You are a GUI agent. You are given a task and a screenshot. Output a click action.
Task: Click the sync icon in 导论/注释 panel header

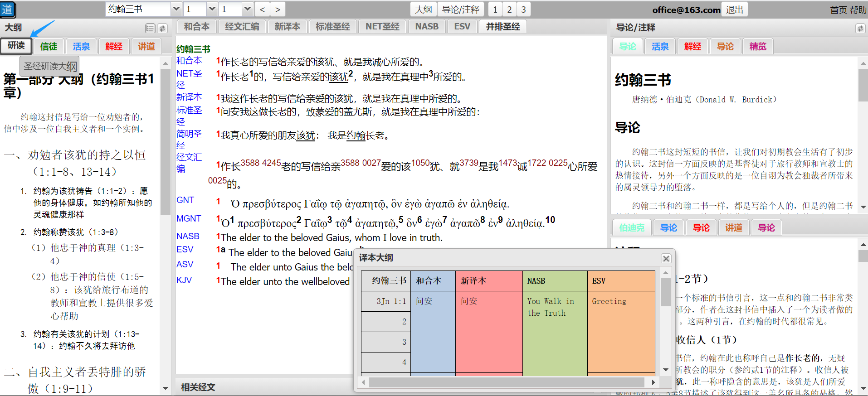pos(860,28)
